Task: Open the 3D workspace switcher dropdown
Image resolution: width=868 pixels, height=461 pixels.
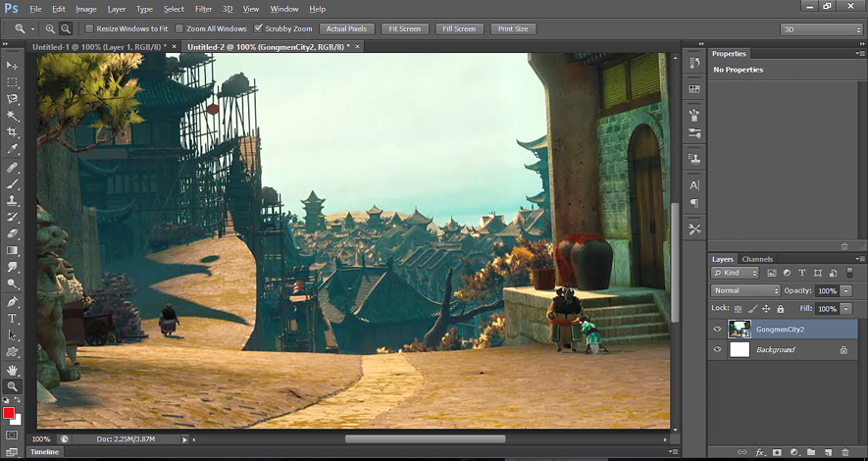Action: 821,29
